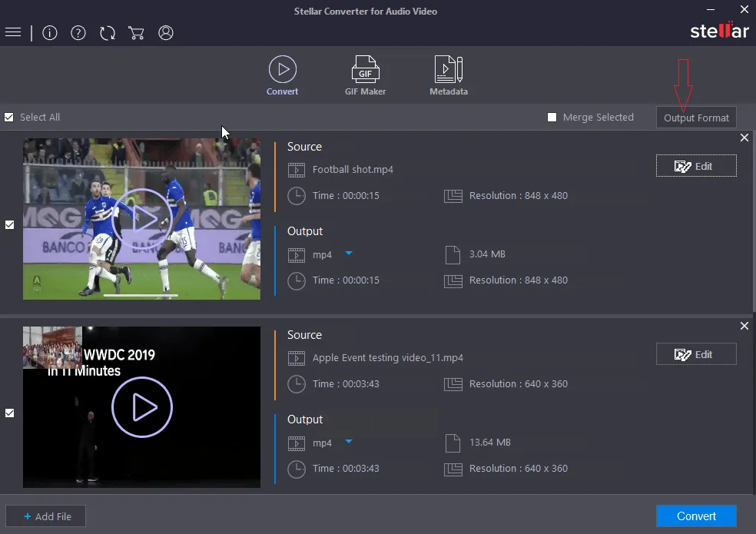756x534 pixels.
Task: Uncheck the Football shot.mp4 video checkbox
Action: [9, 224]
